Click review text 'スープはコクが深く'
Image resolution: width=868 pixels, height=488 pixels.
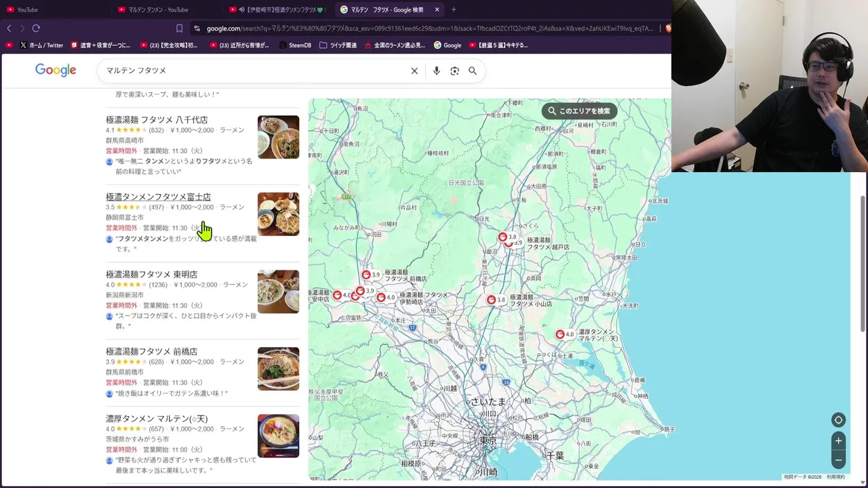[186, 321]
